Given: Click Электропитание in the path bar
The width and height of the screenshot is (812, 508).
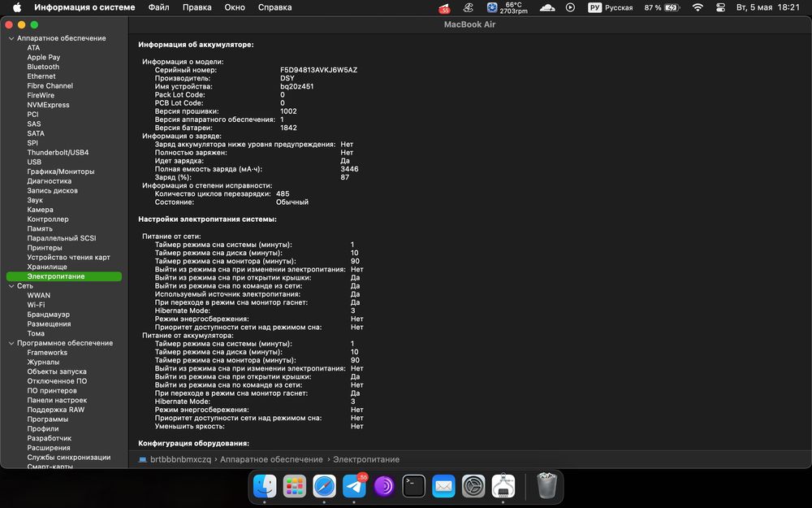Looking at the screenshot, I should 366,459.
